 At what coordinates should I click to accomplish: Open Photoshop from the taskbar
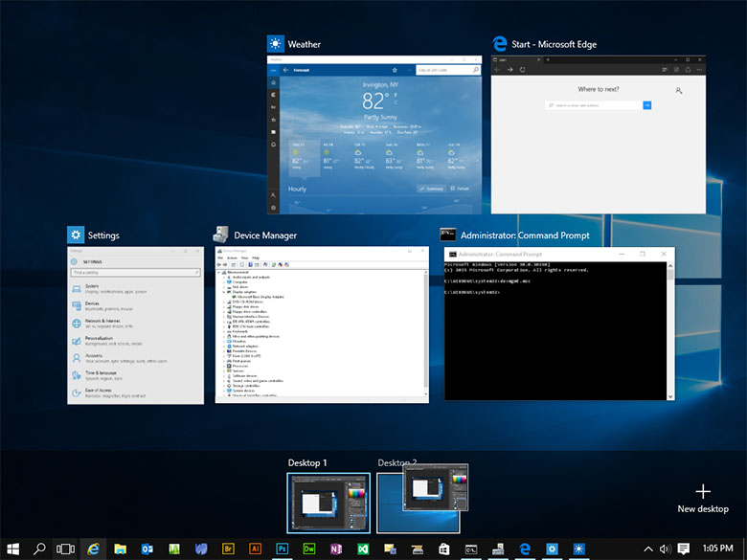[282, 549]
